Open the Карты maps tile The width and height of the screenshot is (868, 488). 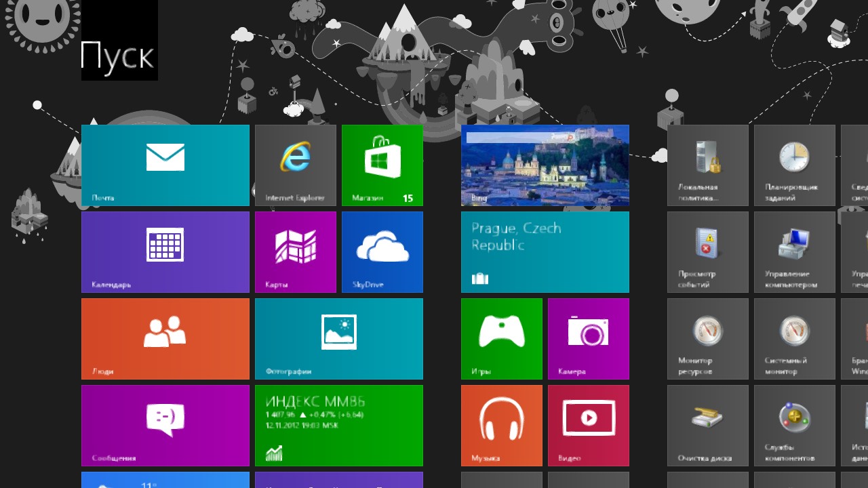[x=296, y=252]
